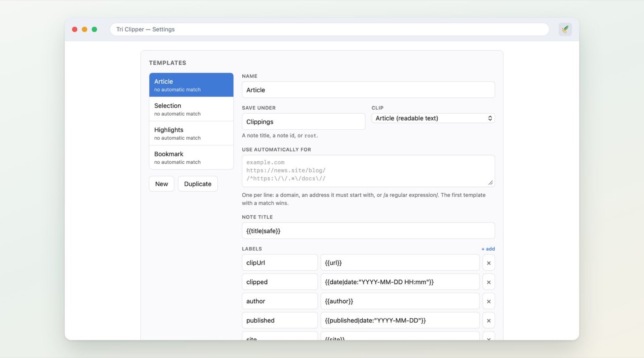
Task: Edit the published date value field
Action: pyautogui.click(x=400, y=321)
